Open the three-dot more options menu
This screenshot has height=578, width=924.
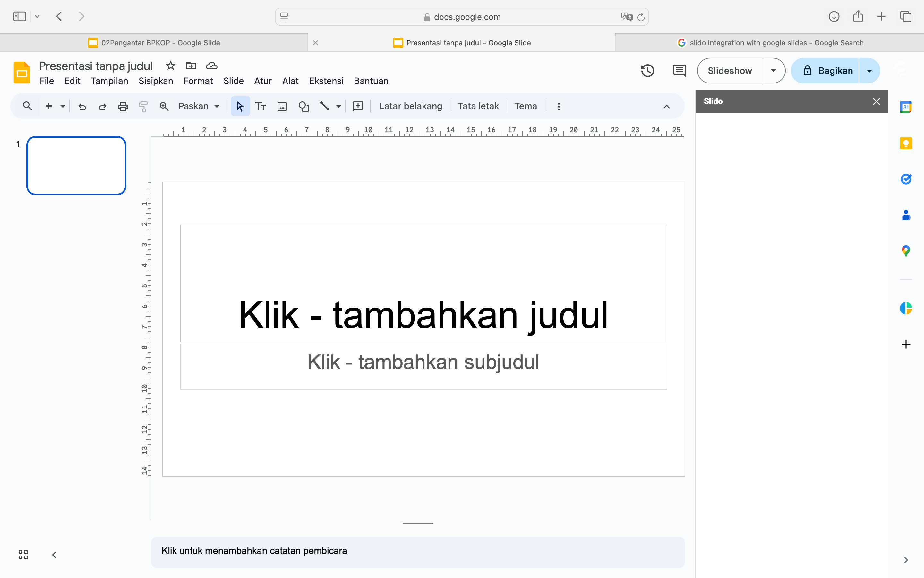coord(559,106)
